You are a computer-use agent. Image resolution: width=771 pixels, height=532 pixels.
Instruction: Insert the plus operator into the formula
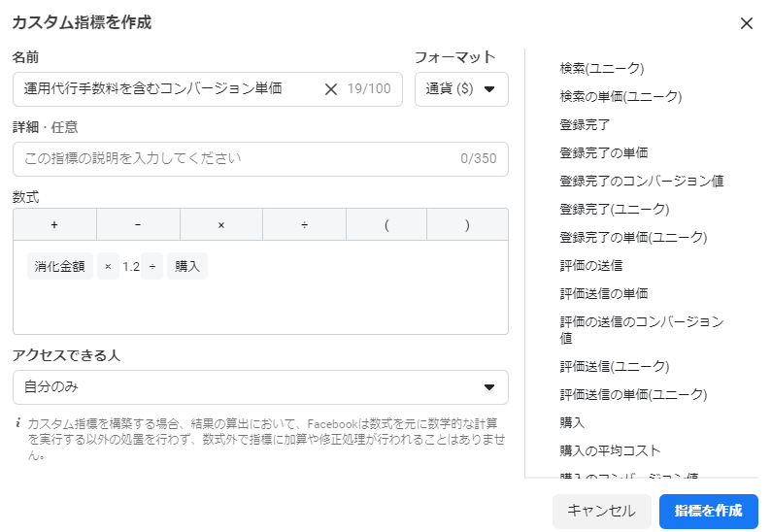point(54,224)
